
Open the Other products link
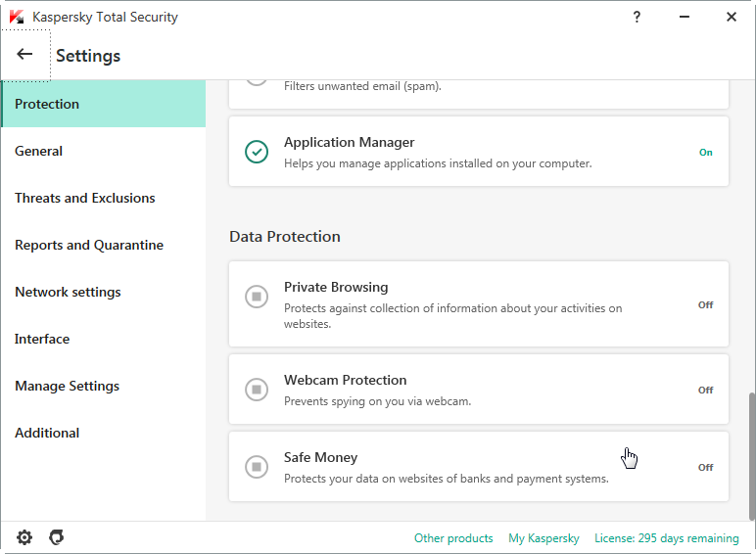click(453, 538)
